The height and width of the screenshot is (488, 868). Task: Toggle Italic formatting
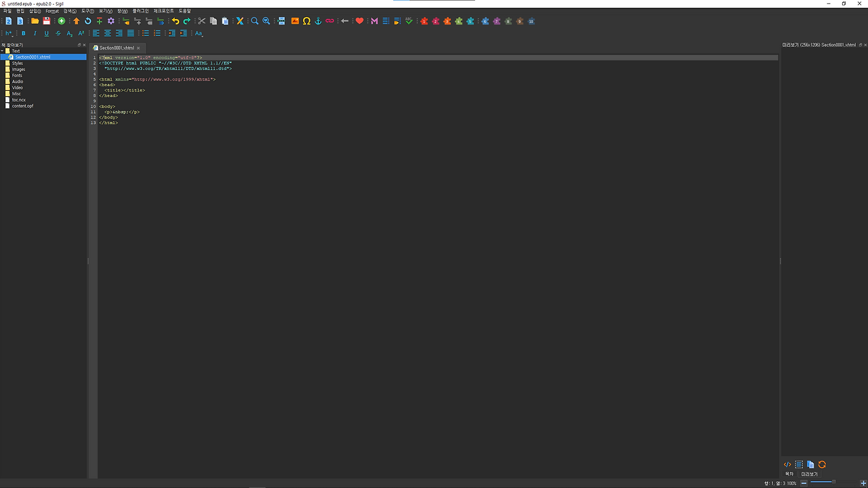point(35,33)
